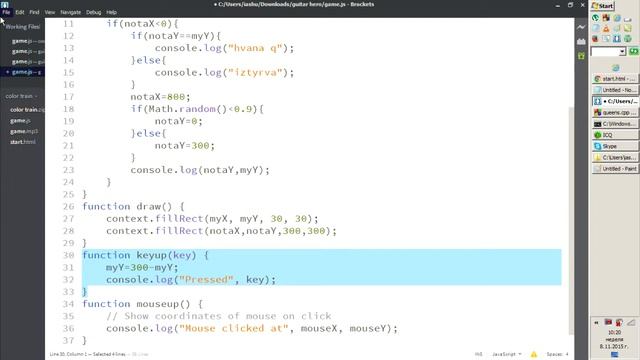The height and width of the screenshot is (360, 640).
Task: Open the File menu
Action: tap(6, 12)
